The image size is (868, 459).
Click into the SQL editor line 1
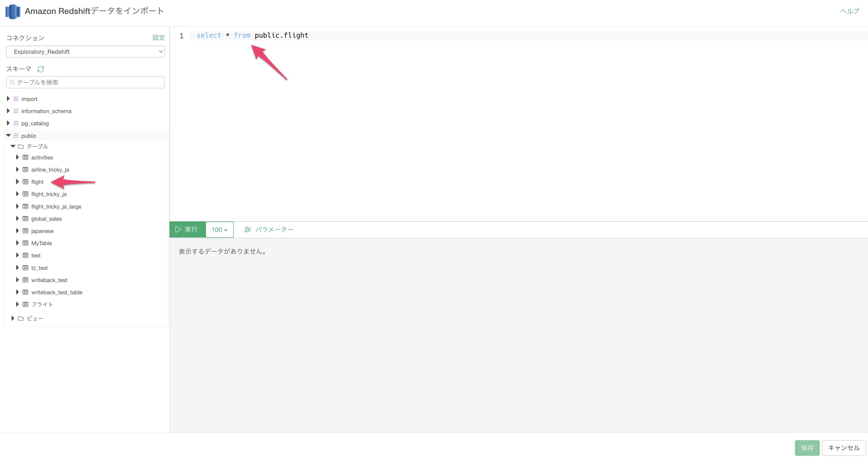(528, 36)
